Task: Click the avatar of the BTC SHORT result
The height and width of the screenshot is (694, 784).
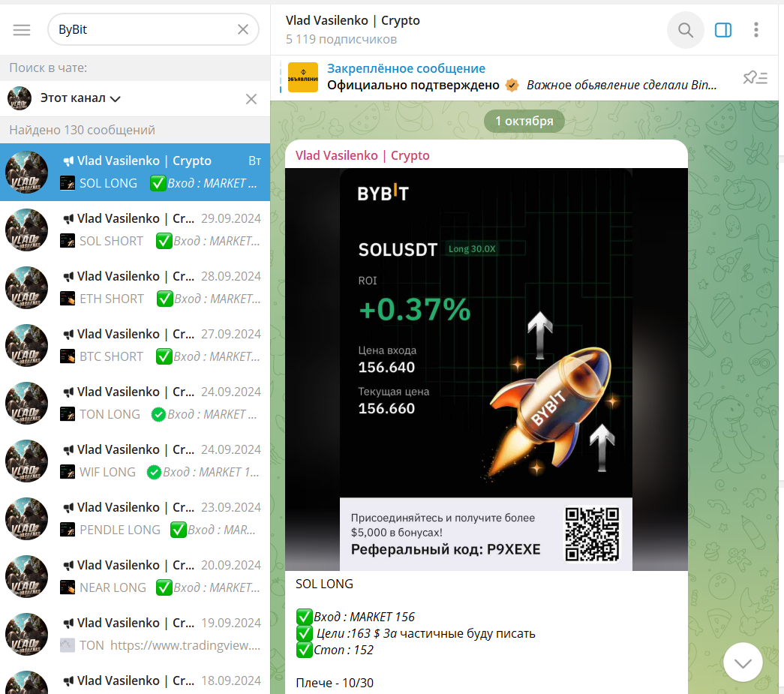Action: [x=26, y=346]
